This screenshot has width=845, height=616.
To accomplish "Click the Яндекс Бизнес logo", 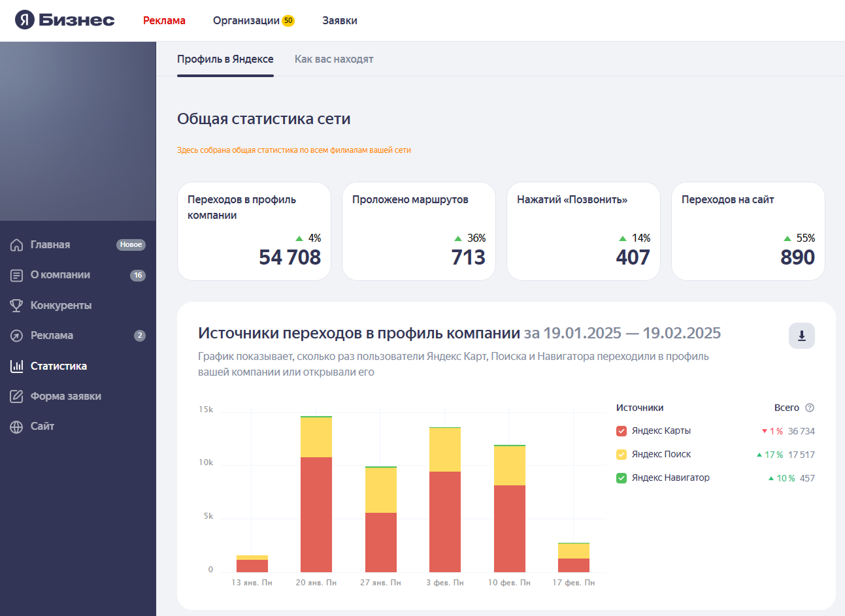I will 65,20.
